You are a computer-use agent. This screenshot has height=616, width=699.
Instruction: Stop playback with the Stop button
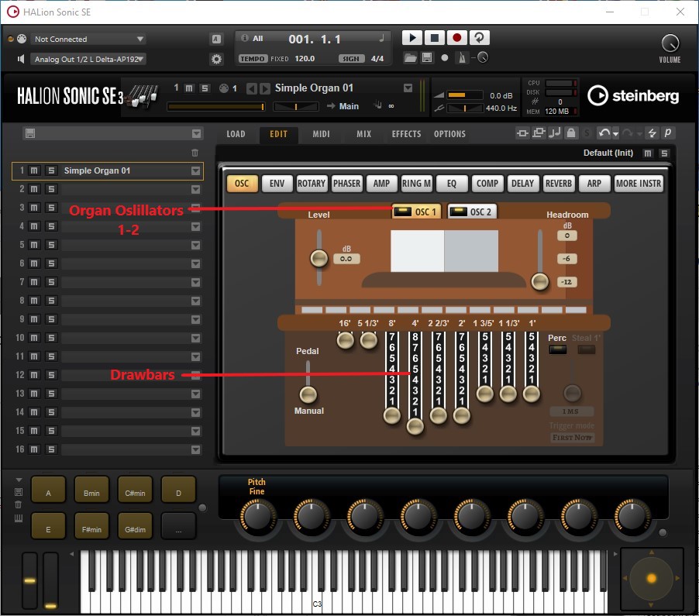click(434, 38)
